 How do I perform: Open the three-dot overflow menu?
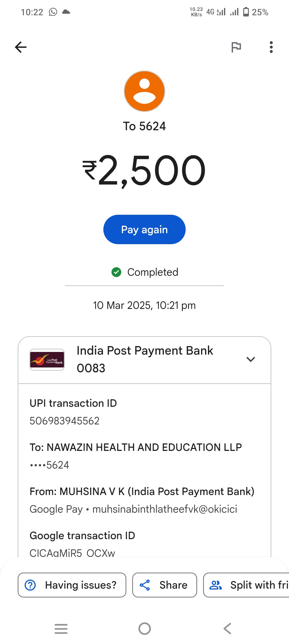(x=271, y=47)
